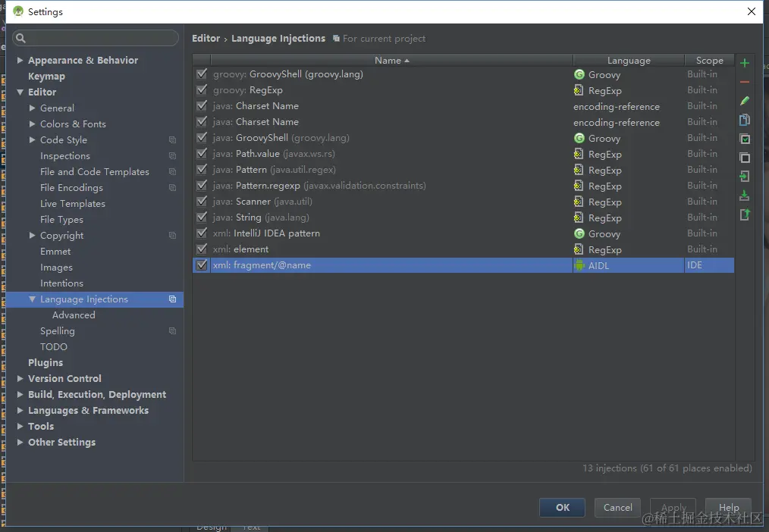Click the Enable selected injections icon
Viewport: 769px width, 532px height.
pos(745,139)
